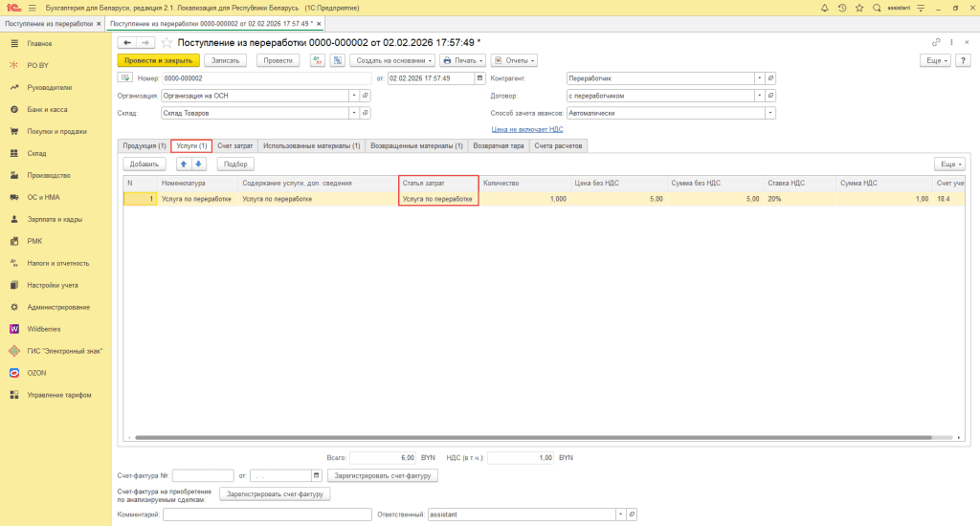Switch to the Счет затрат tab
This screenshot has height=526, width=980.
(x=234, y=145)
